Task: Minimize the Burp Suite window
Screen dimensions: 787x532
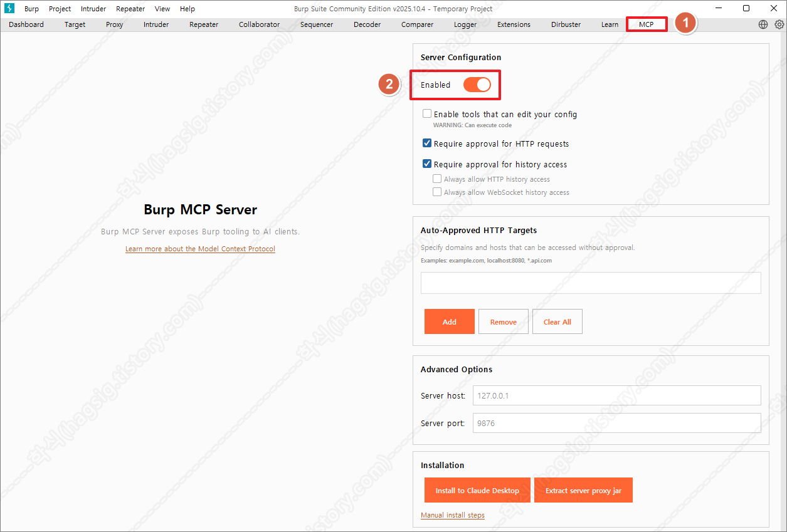Action: (x=717, y=8)
